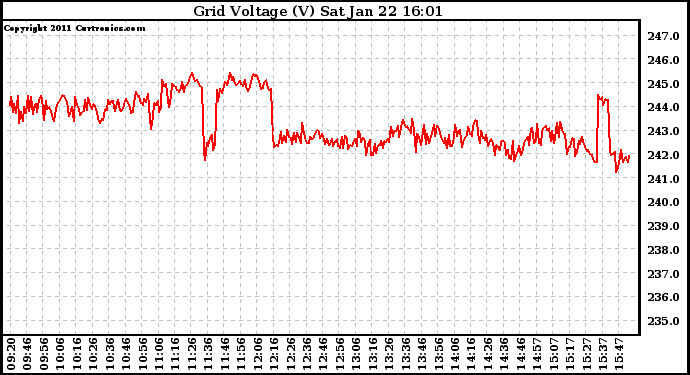The image size is (690, 375).
Task: Click the 11:16 time label
Action: pos(175,354)
